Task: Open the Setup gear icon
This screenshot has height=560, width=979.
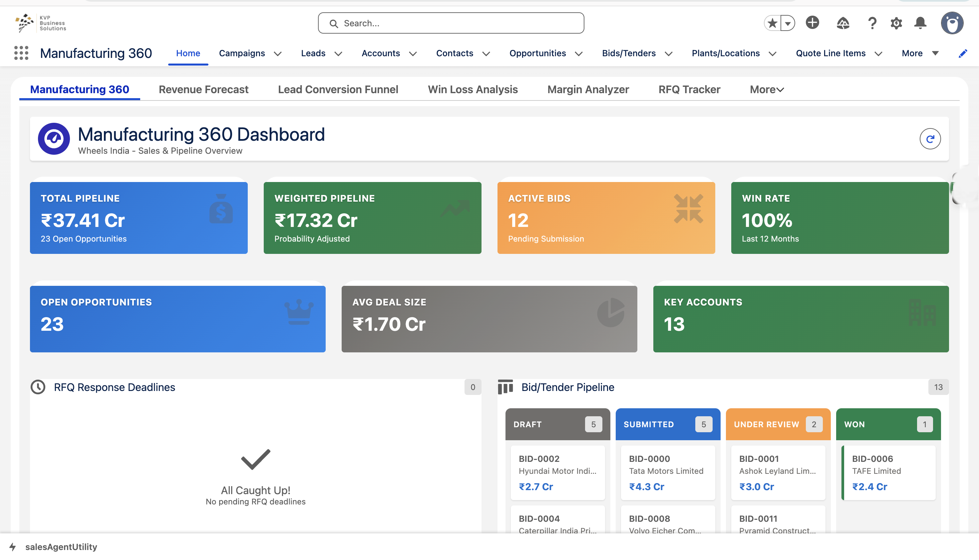Action: (x=896, y=23)
